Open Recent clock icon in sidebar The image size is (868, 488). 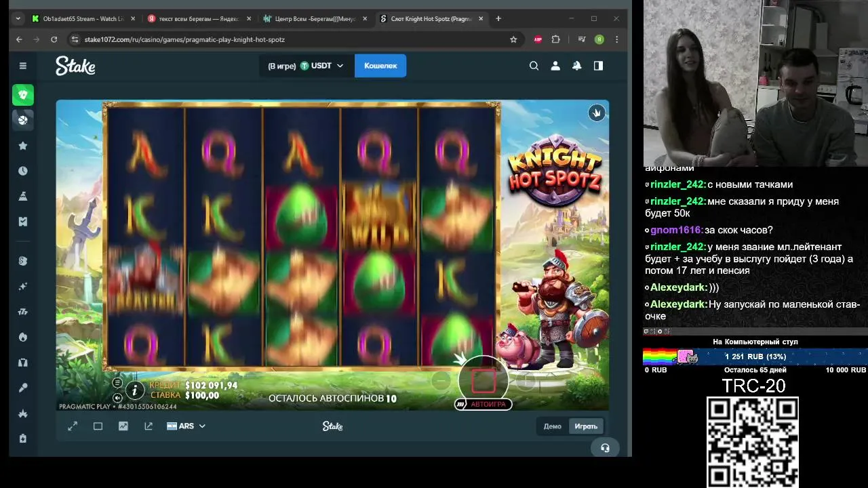22,171
